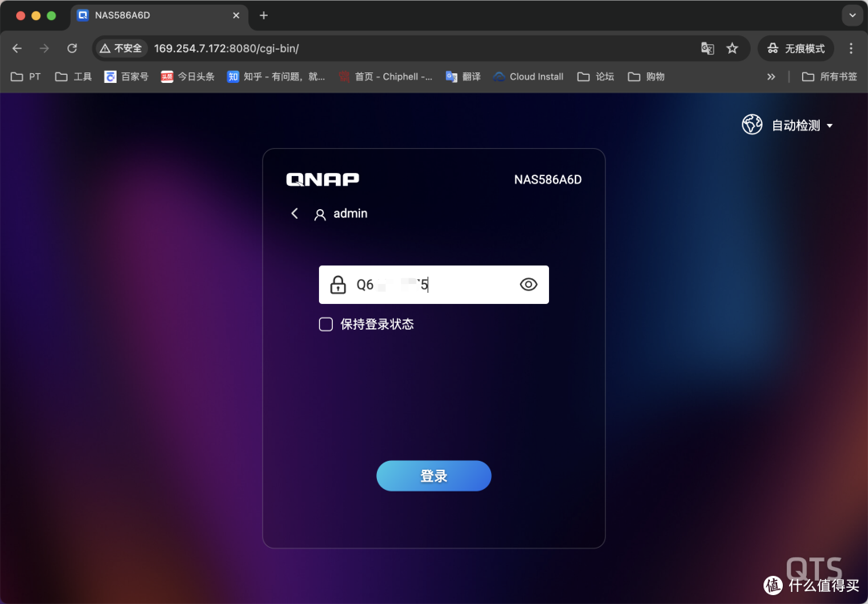This screenshot has height=604, width=868.
Task: Click the NAS586A6D device name text
Action: coord(547,179)
